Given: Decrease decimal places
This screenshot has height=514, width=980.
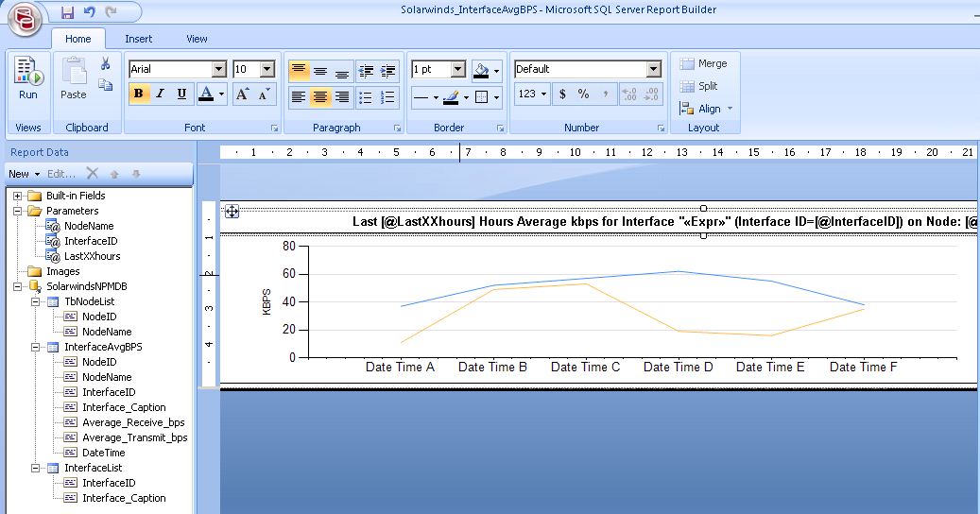Looking at the screenshot, I should [651, 94].
